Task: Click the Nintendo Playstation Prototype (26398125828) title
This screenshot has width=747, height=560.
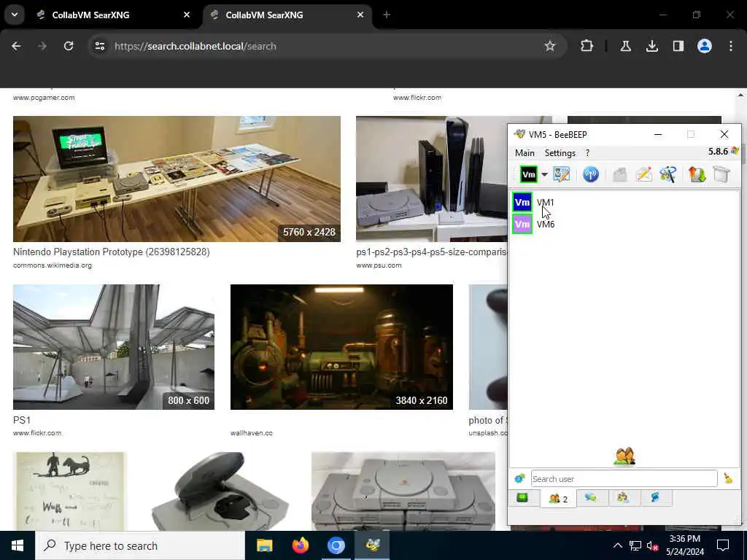Action: point(112,252)
